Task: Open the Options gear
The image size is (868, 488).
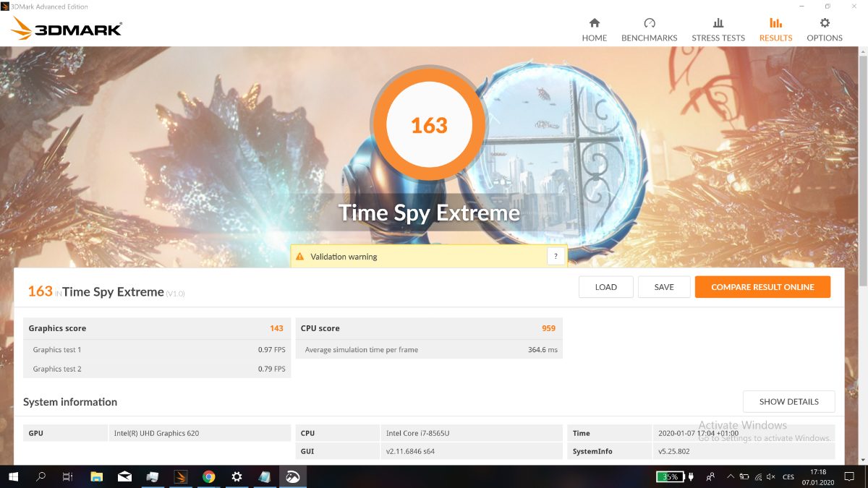Action: click(x=825, y=30)
